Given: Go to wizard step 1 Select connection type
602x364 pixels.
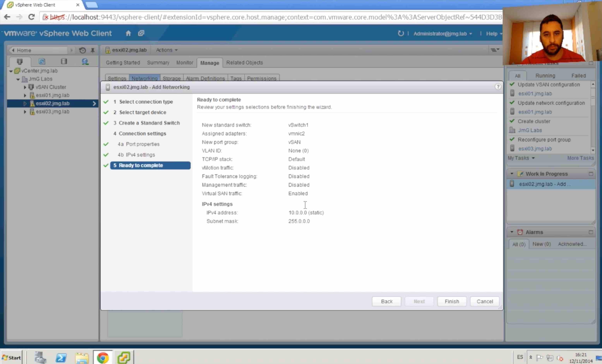Looking at the screenshot, I should click(x=146, y=102).
